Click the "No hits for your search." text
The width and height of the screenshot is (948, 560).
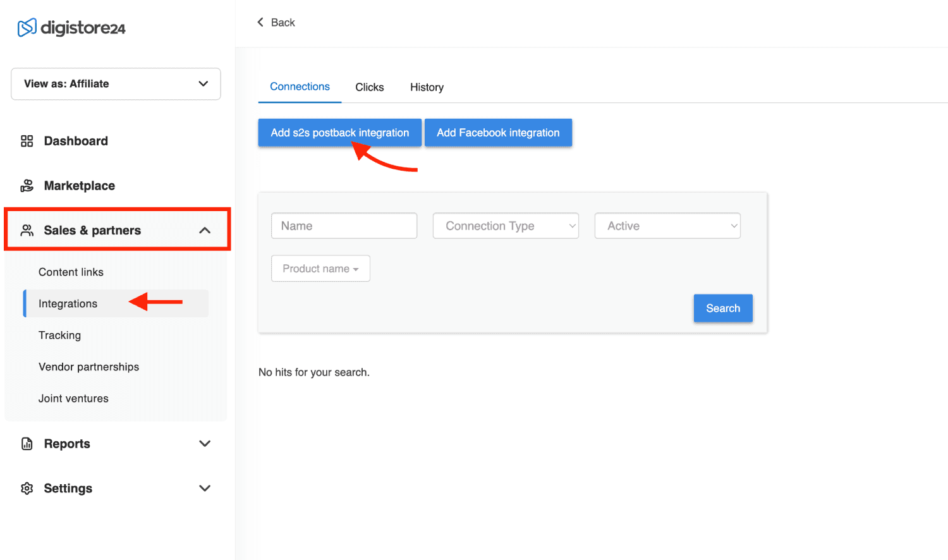point(314,372)
